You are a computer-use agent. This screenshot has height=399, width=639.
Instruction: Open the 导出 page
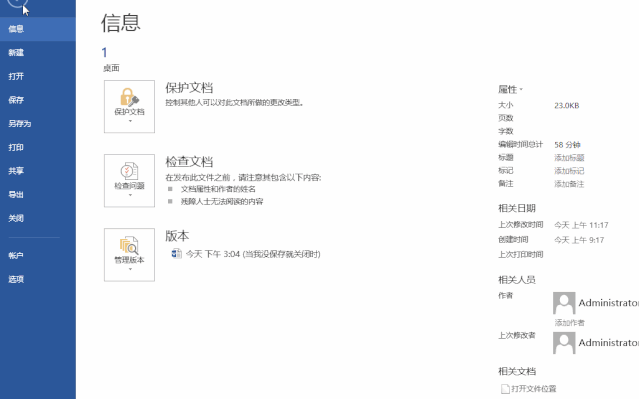[37, 194]
